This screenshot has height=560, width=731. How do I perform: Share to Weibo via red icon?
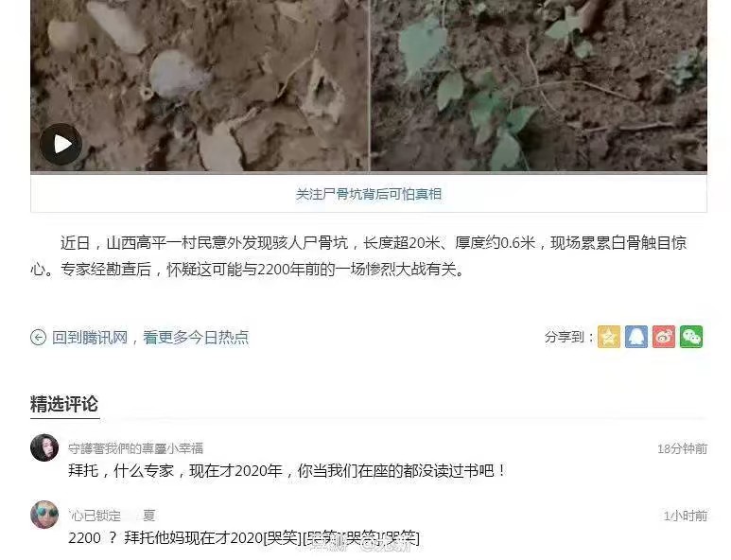664,337
